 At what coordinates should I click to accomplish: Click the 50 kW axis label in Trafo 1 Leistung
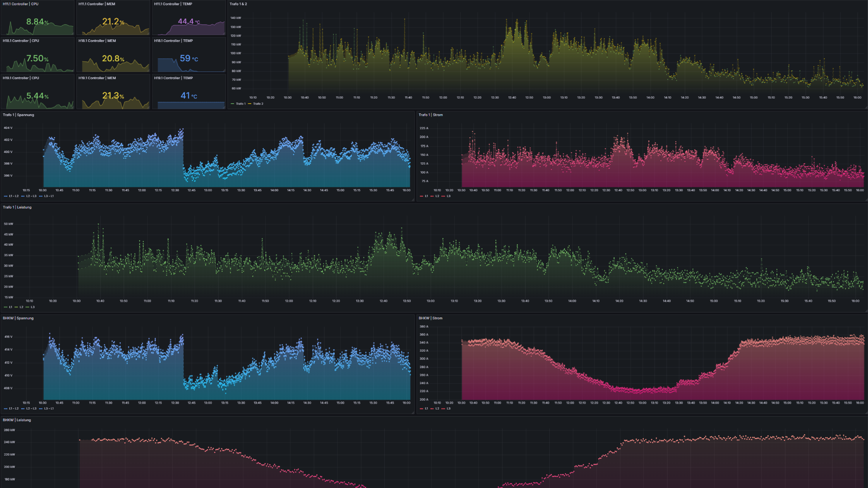tap(8, 224)
